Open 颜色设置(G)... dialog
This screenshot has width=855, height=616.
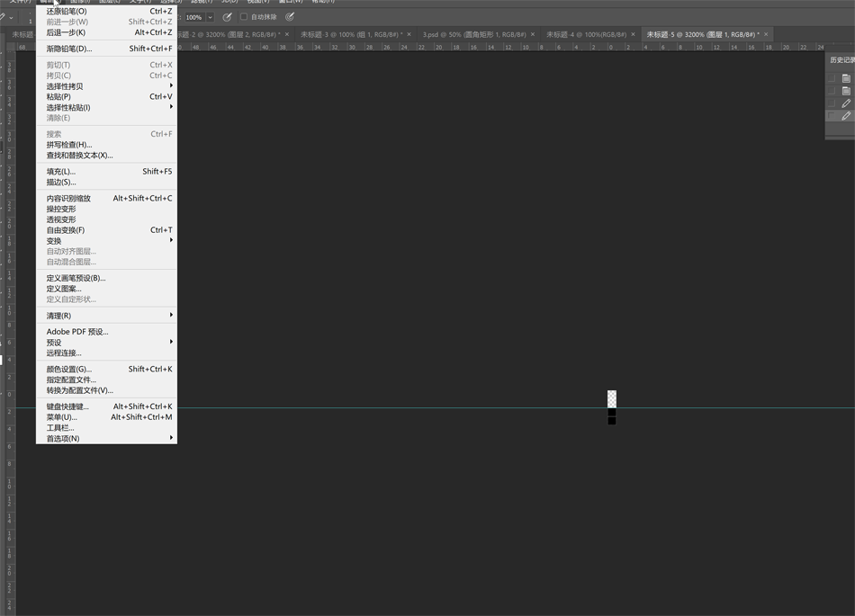[x=106, y=369]
